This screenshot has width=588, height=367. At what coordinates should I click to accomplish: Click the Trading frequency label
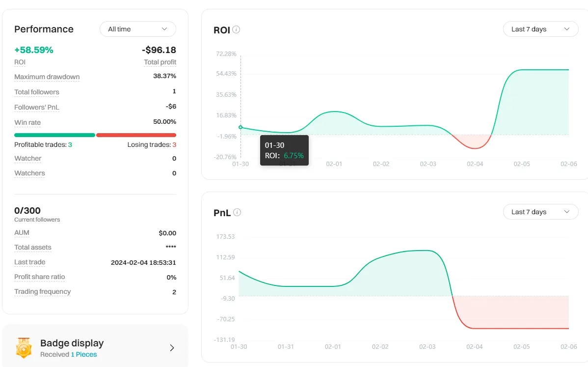pos(42,292)
